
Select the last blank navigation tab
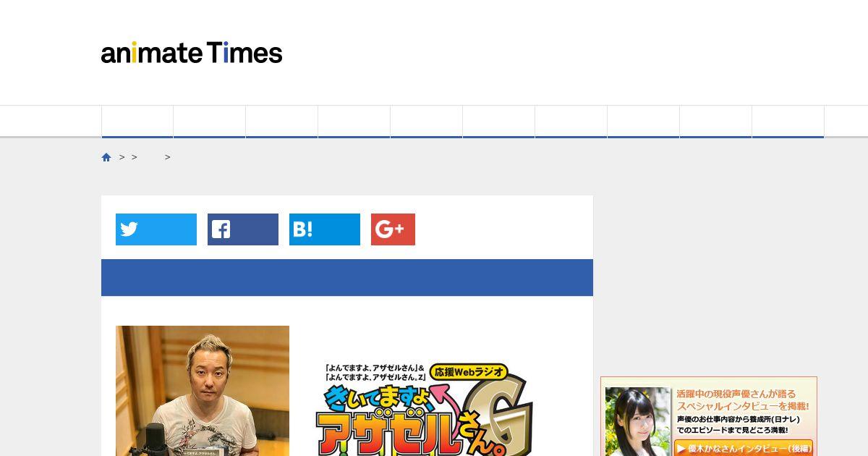click(788, 121)
